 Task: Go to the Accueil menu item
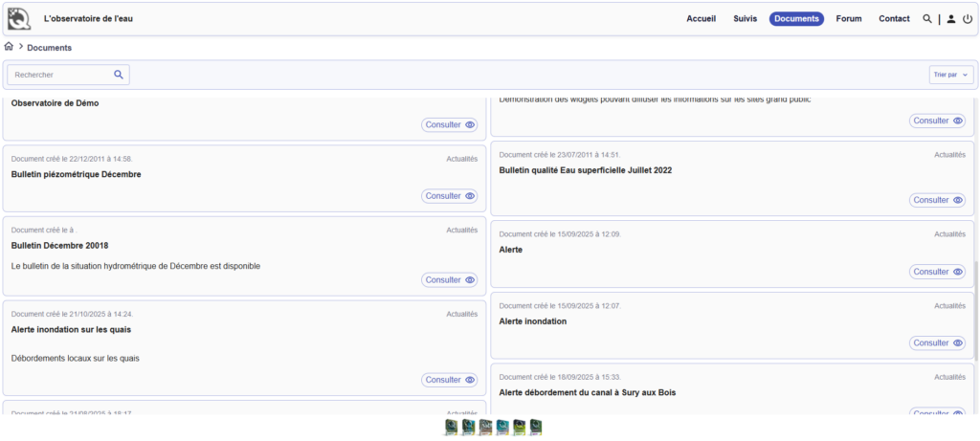(702, 19)
